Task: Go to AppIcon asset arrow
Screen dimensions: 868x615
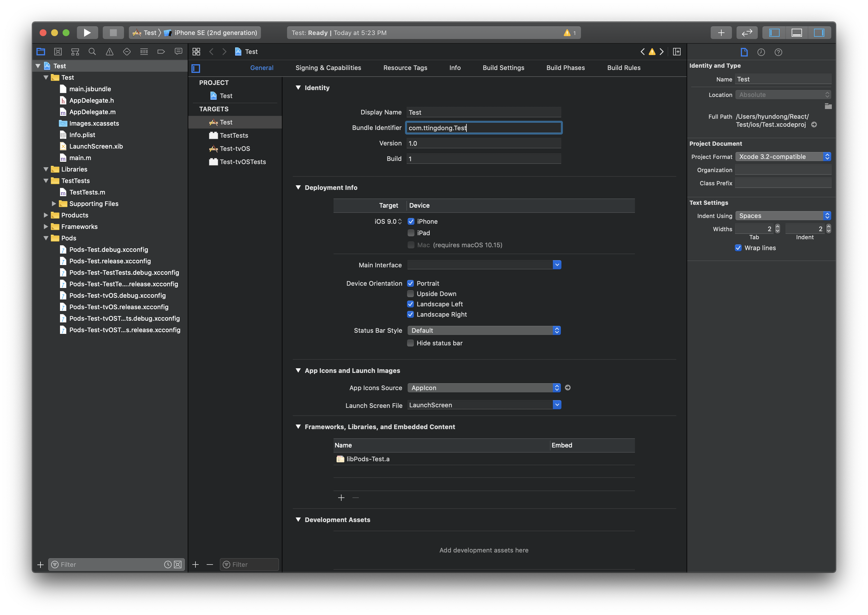Action: coord(567,388)
